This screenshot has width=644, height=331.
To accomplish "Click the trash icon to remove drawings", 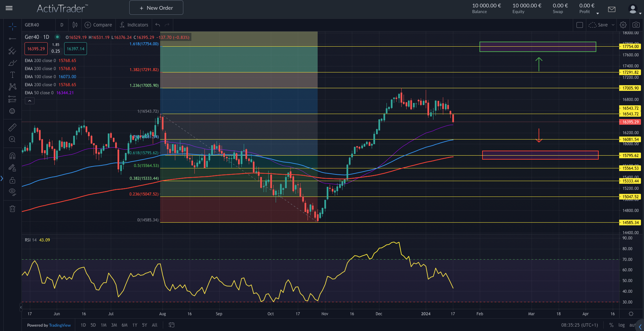I will [x=12, y=209].
